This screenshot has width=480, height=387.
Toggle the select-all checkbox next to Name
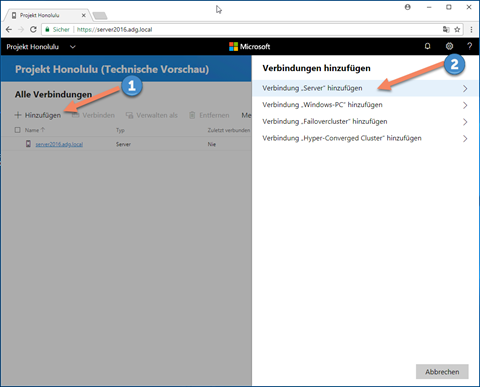click(x=18, y=130)
